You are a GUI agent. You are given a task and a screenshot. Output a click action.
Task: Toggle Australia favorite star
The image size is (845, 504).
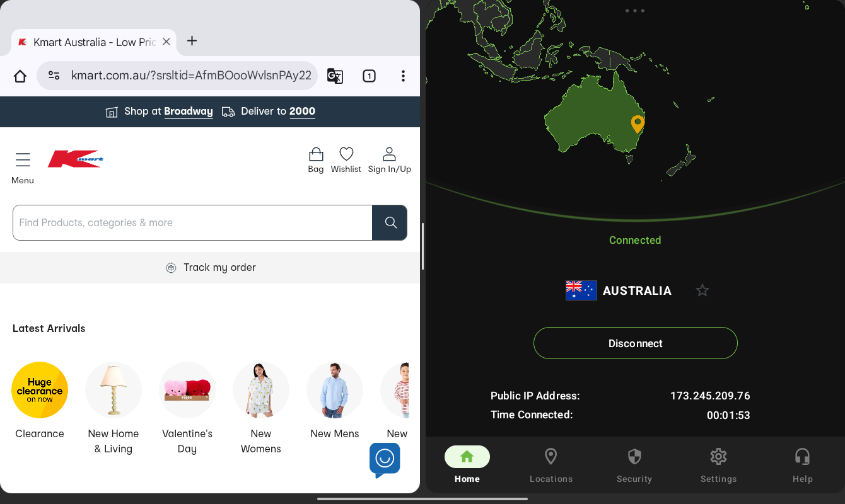[x=702, y=290]
